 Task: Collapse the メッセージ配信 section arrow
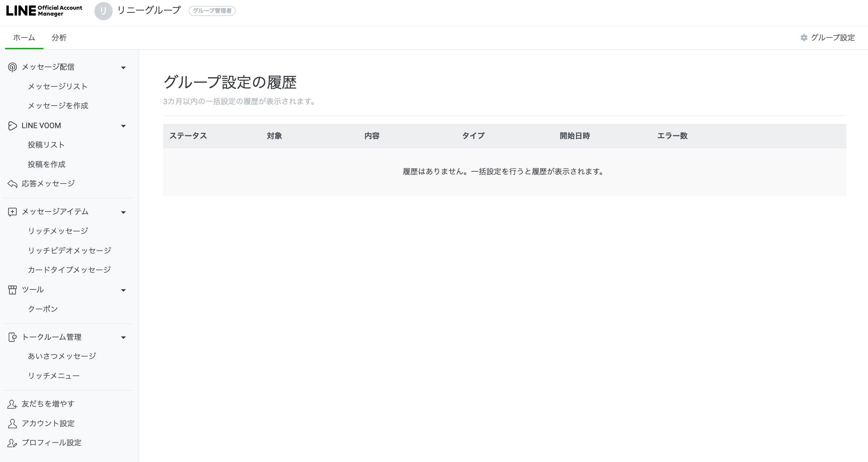(123, 68)
